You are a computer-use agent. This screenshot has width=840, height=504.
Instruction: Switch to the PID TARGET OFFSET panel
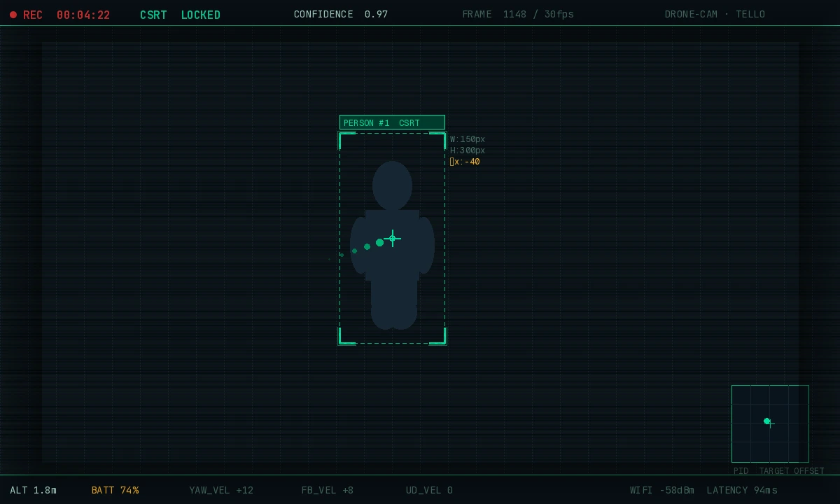pos(777,470)
